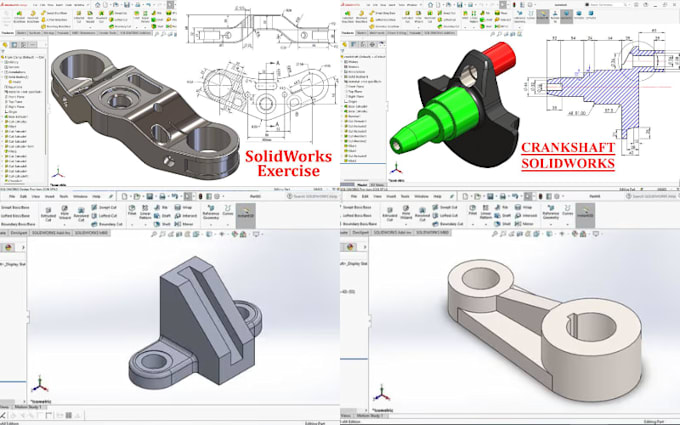Click Zoom to Fit in the gray bracket window
Image resolution: width=680 pixels, height=425 pixels.
pyautogui.click(x=154, y=234)
